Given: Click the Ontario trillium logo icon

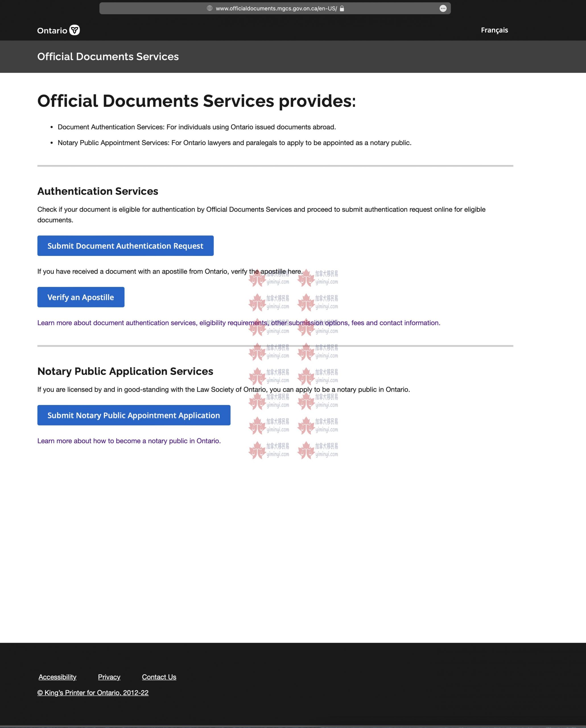Looking at the screenshot, I should [74, 30].
